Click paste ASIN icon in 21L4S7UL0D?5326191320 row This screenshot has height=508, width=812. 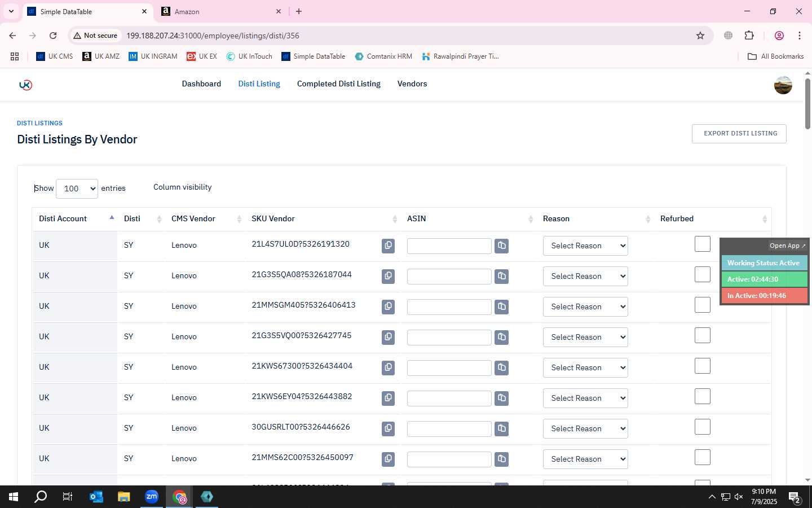pos(501,246)
